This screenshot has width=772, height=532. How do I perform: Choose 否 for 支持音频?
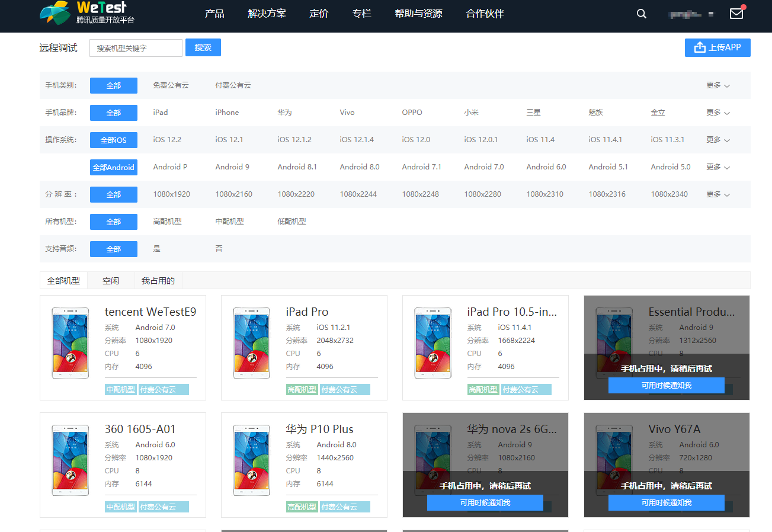(x=219, y=249)
